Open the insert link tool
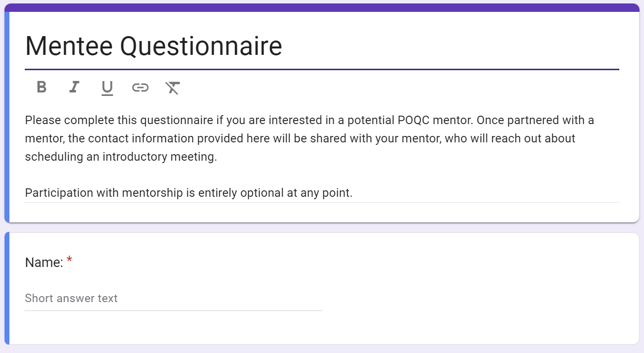Screen dimensions: 644x353 (140, 88)
